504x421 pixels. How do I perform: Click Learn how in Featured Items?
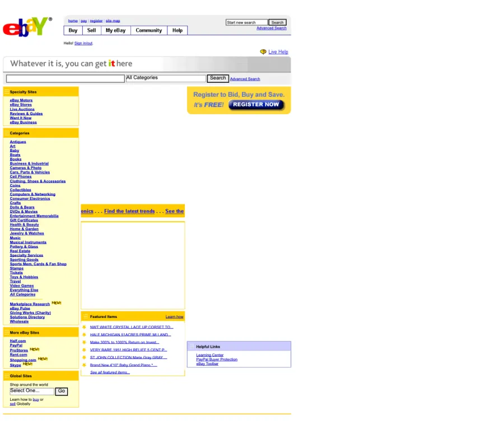174,317
